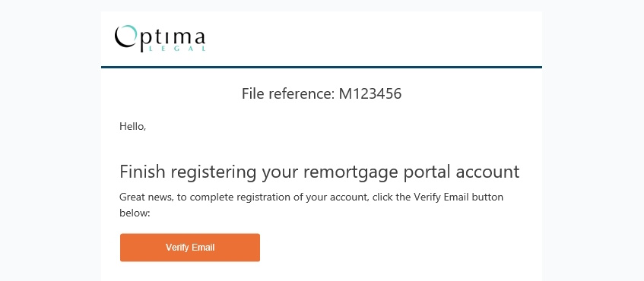Click the dark blue divider line under the header
Image resolution: width=644 pixels, height=281 pixels.
coord(321,67)
